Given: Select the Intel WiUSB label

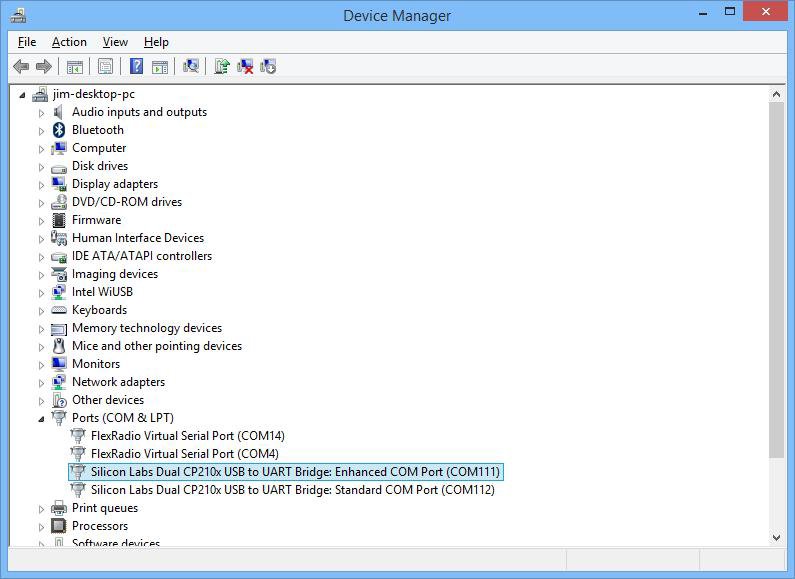Looking at the screenshot, I should pos(102,292).
